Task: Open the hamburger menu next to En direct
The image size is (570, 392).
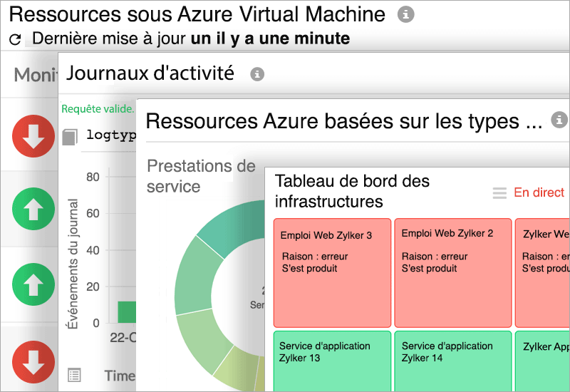Action: pos(499,192)
